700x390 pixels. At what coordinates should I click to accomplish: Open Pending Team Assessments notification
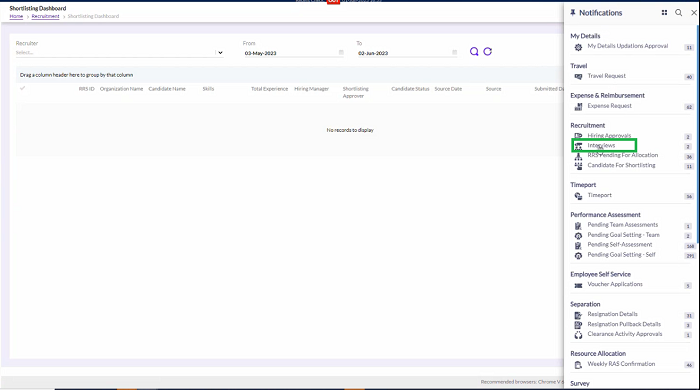coord(622,225)
